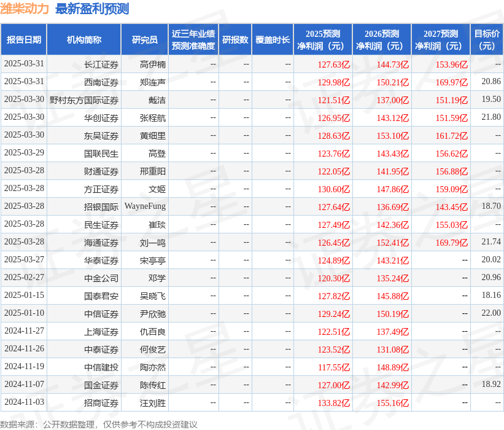Click analyst name 刘一鸣
The image size is (504, 430).
pyautogui.click(x=153, y=243)
